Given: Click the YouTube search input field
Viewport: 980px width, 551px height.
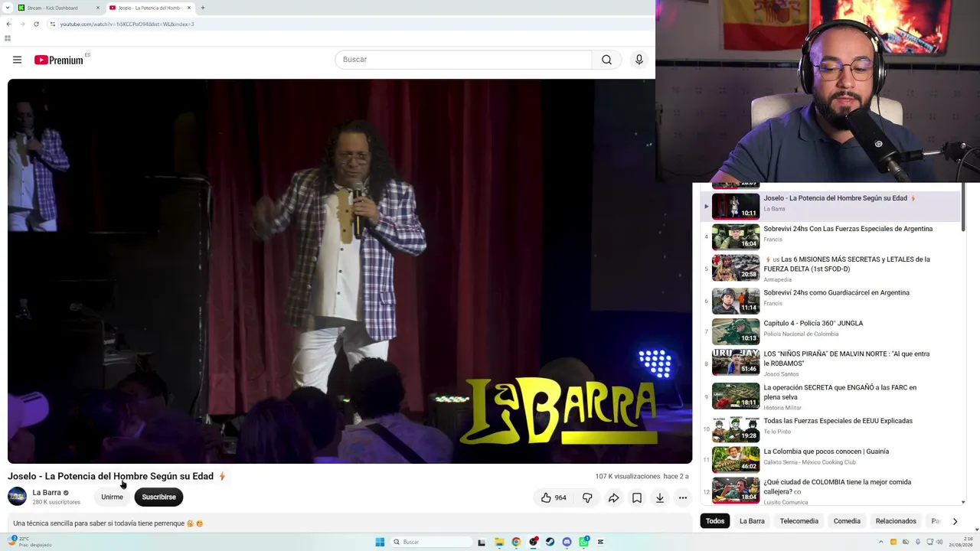Looking at the screenshot, I should (463, 60).
